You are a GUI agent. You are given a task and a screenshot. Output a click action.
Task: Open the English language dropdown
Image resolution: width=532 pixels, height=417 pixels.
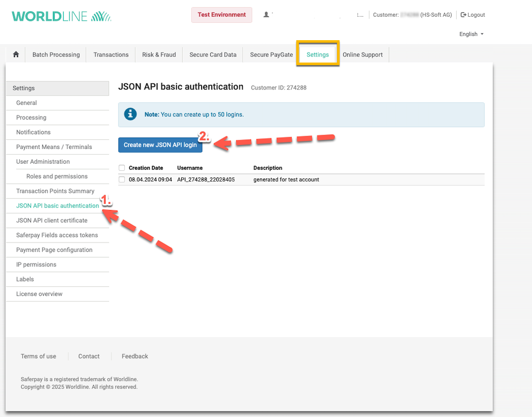471,34
